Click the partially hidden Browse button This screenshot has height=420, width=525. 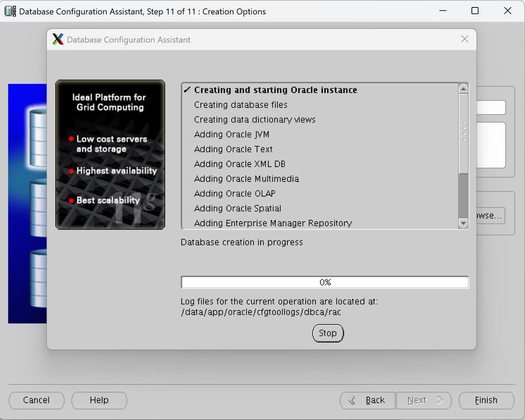[490, 215]
